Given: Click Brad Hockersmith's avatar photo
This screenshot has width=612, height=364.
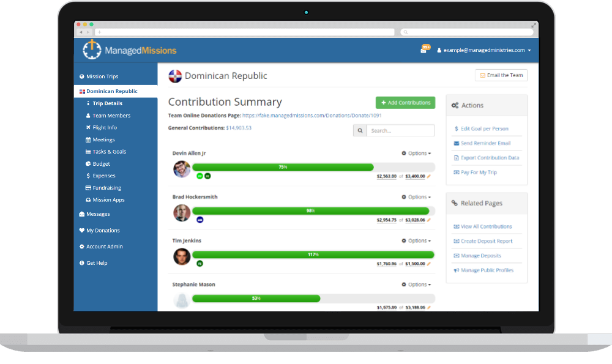Looking at the screenshot, I should pyautogui.click(x=182, y=213).
